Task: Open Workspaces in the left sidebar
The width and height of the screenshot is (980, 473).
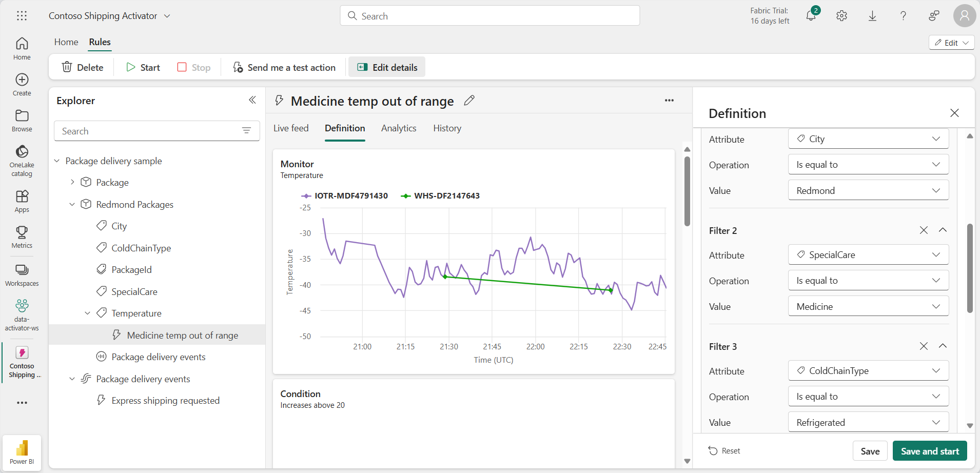Action: (x=22, y=275)
